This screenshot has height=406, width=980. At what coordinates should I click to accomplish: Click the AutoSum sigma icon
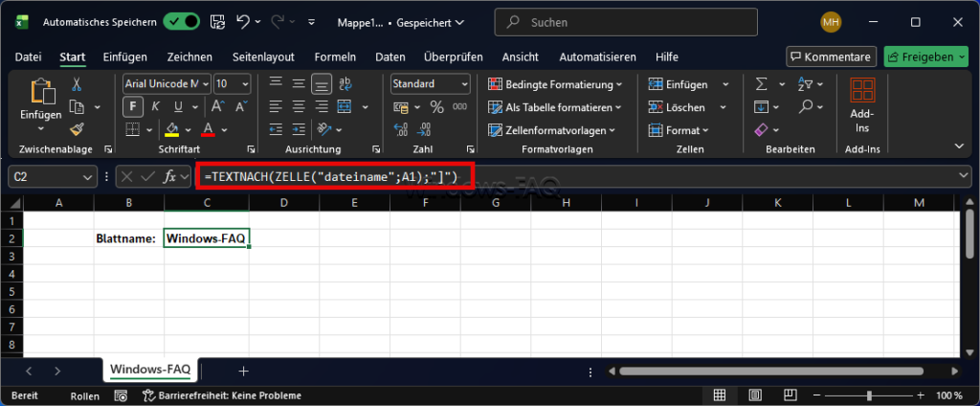[761, 84]
